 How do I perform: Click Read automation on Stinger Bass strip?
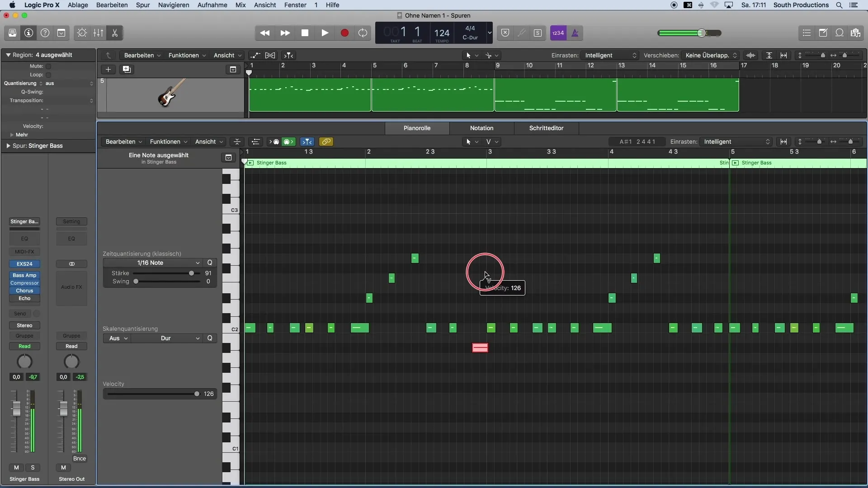point(24,347)
